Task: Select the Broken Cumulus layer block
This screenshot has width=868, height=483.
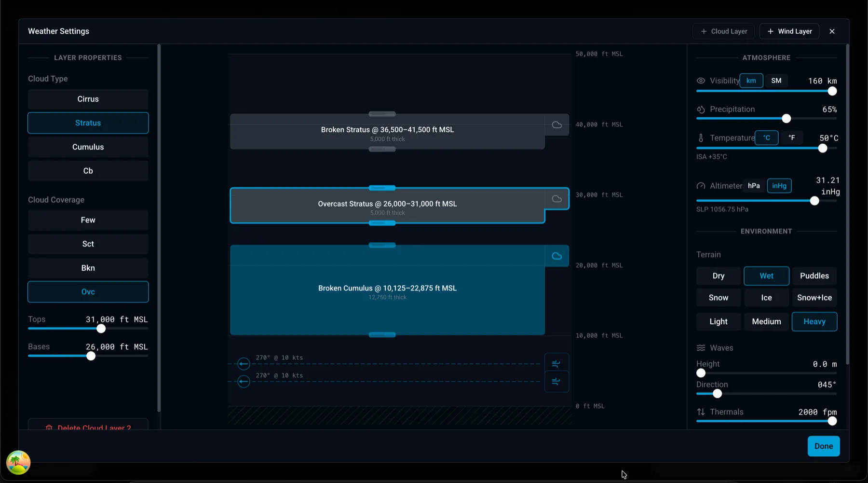Action: [387, 290]
